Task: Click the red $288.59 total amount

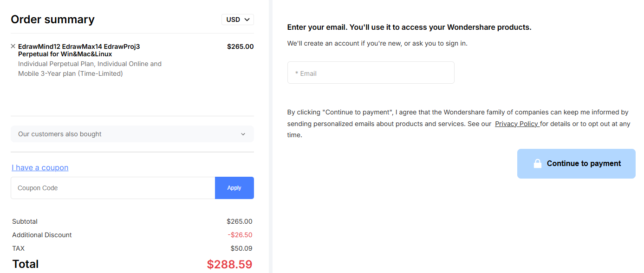Action: (x=229, y=264)
